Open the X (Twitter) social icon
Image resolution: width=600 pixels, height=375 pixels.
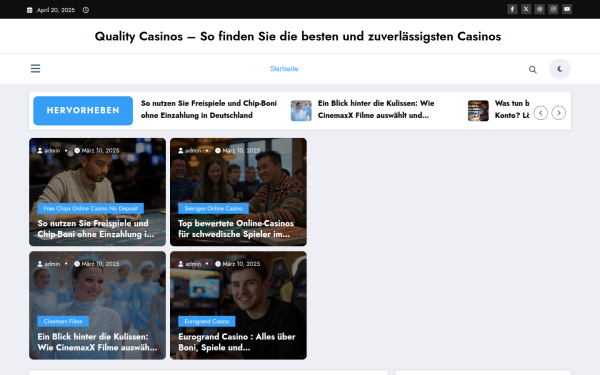[x=526, y=9]
